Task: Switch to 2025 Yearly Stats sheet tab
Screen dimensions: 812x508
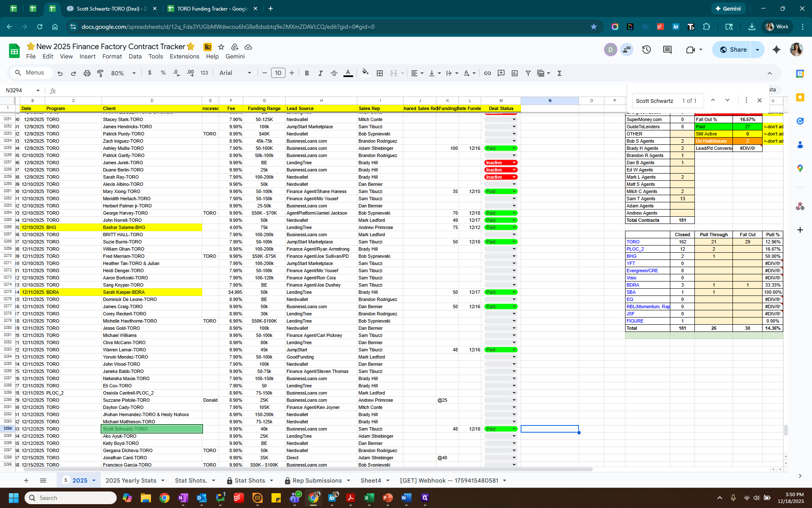Action: point(131,480)
